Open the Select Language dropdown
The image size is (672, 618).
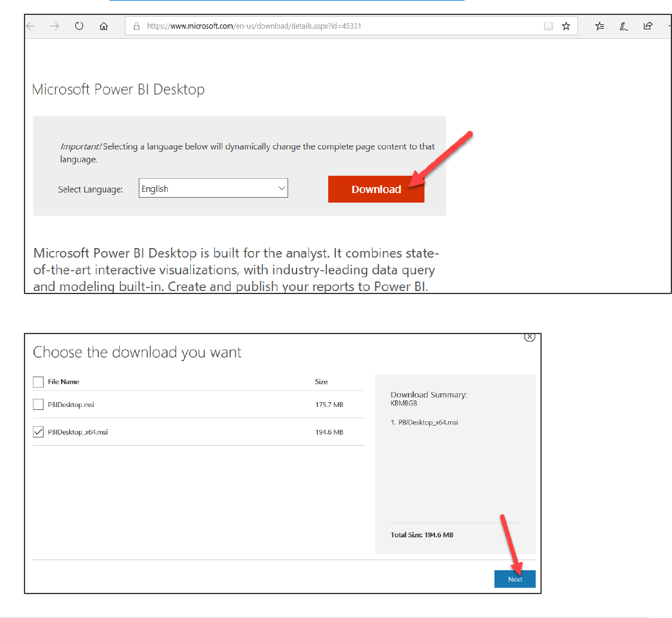pyautogui.click(x=213, y=188)
